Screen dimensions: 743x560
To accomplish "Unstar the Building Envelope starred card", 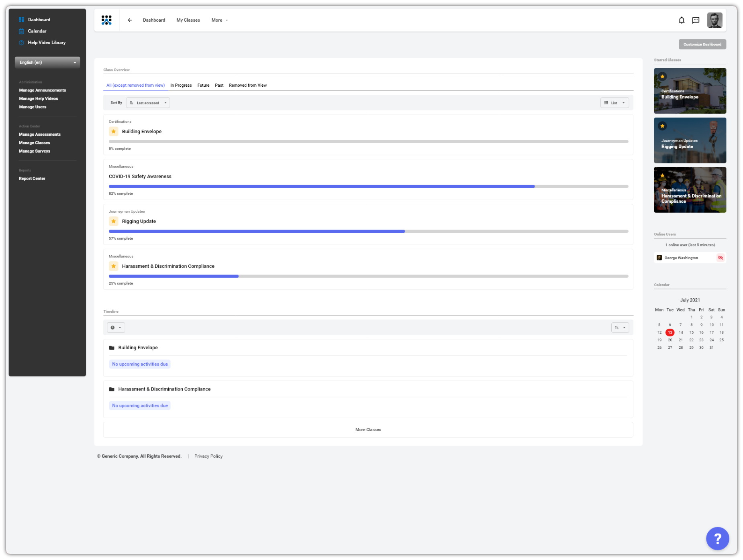I will (662, 76).
